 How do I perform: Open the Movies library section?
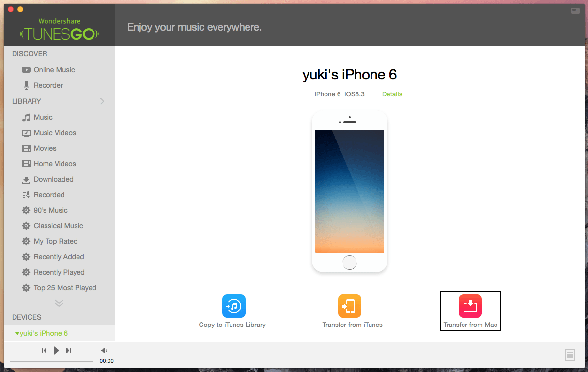[39, 148]
